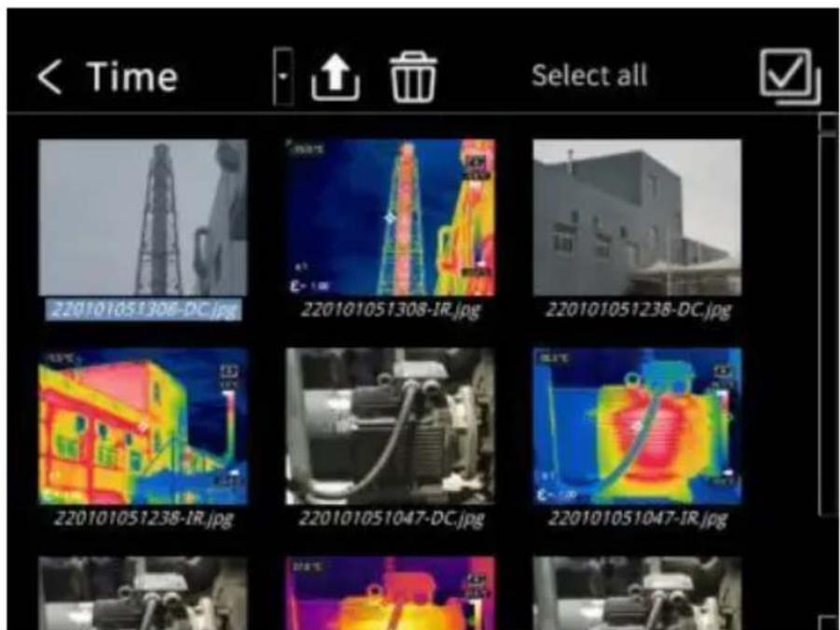The width and height of the screenshot is (840, 630).
Task: Toggle the select-all checkbox icon
Action: 790,76
